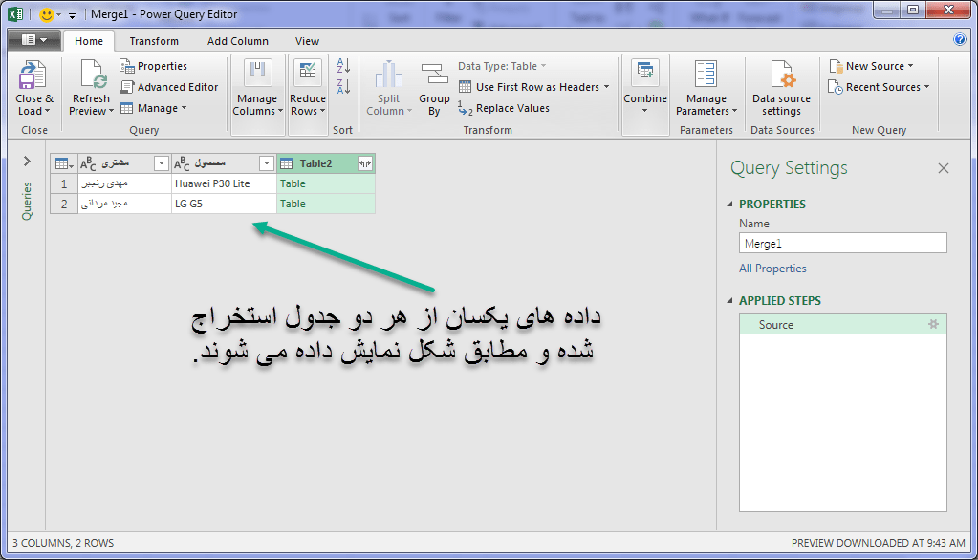
Task: Expand the Table2 column with its expand icon
Action: 365,164
